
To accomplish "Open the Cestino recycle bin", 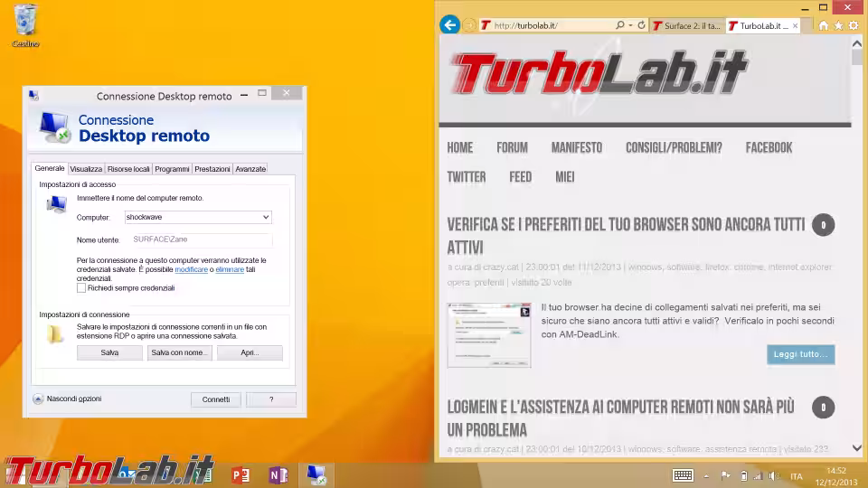I will [x=25, y=22].
